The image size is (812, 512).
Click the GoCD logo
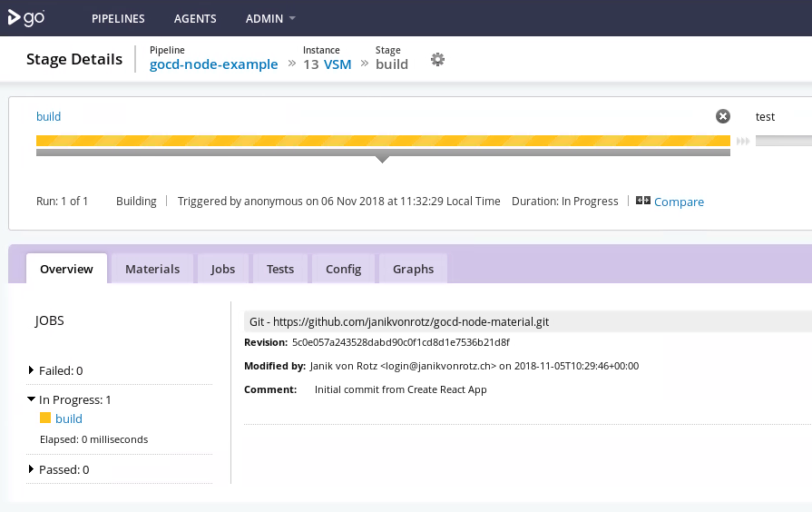[26, 18]
